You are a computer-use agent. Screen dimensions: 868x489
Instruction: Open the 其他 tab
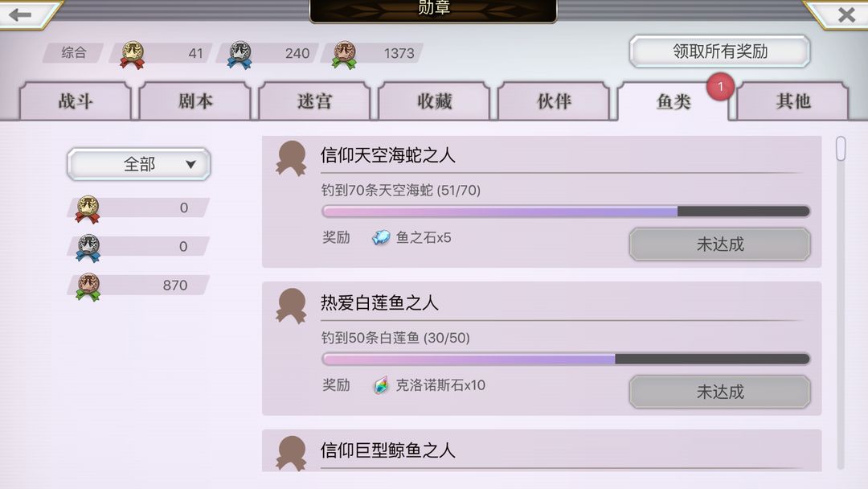click(792, 101)
